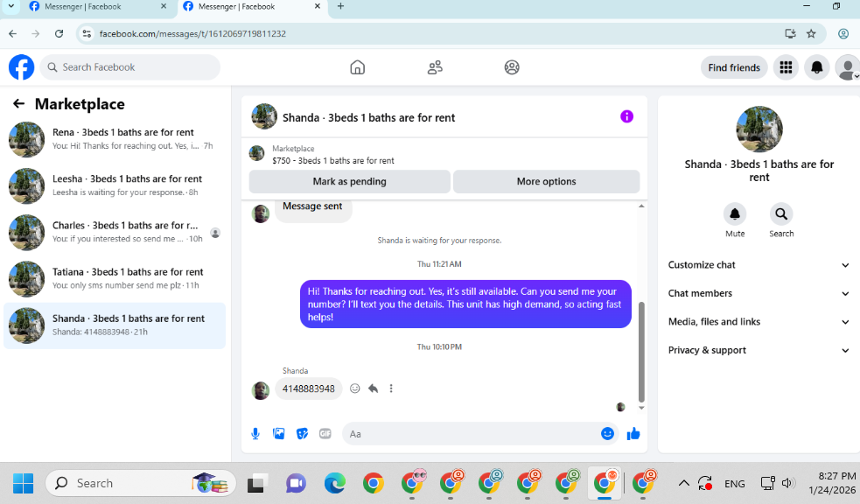Open more options for 4148883948 message
The image size is (860, 504).
tap(391, 388)
